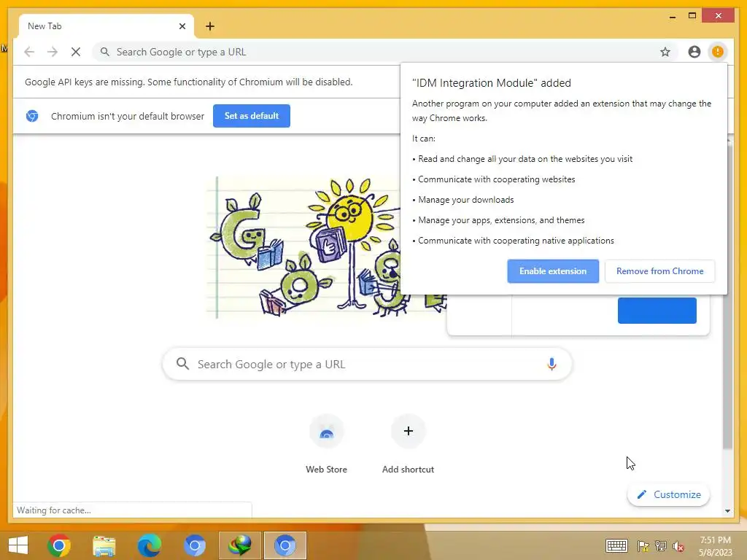
Task: Click the muted volume tray icon
Action: (x=678, y=546)
